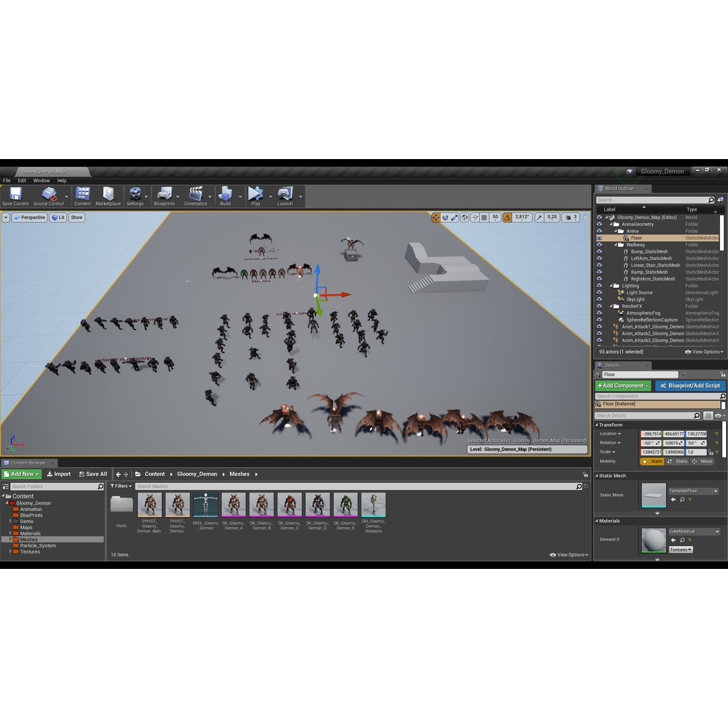Screen dimensions: 728x728
Task: Click the Save All button
Action: coord(93,474)
